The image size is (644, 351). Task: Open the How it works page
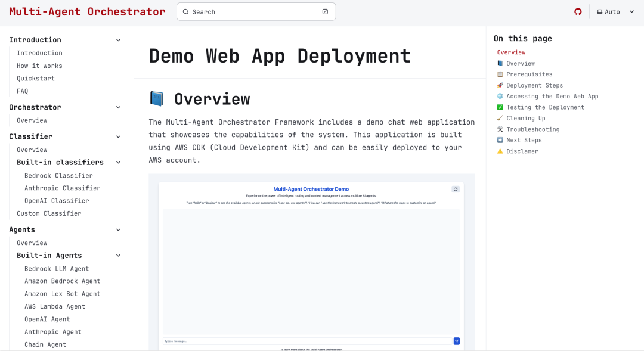(39, 66)
